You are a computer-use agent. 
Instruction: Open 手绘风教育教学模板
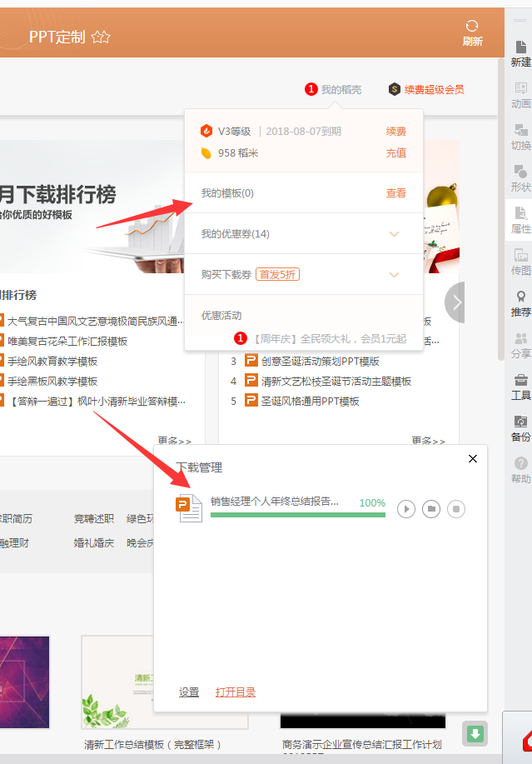tap(52, 361)
